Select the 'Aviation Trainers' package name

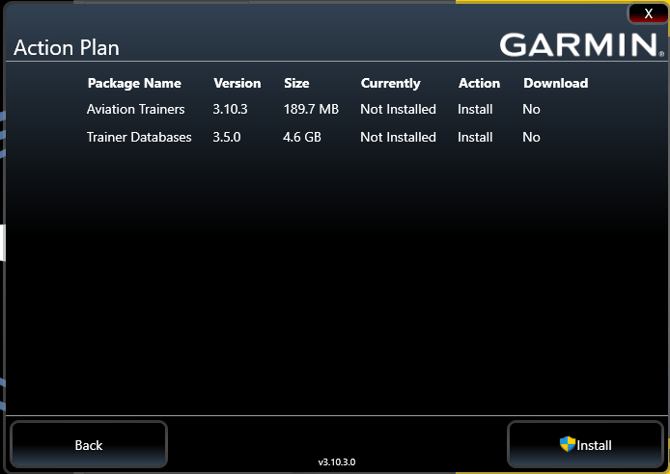click(136, 109)
